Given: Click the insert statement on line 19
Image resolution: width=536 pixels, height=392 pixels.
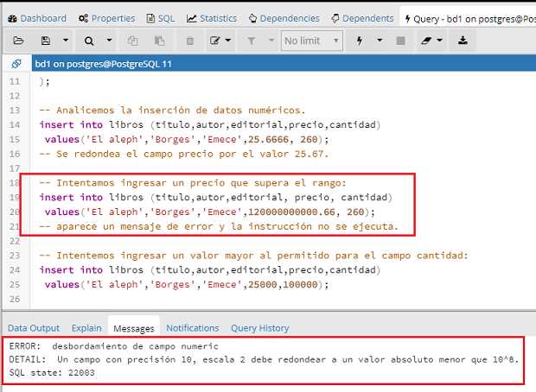Looking at the screenshot, I should click(x=215, y=198).
